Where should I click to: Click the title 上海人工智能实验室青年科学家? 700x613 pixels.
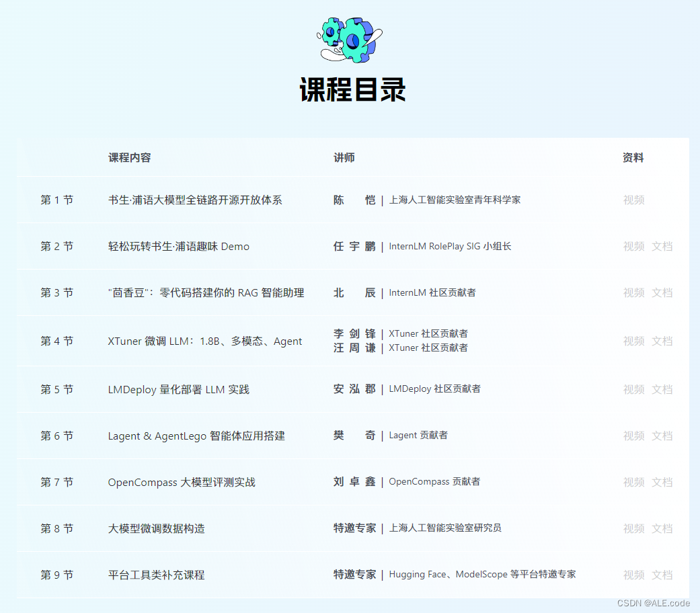coord(455,200)
